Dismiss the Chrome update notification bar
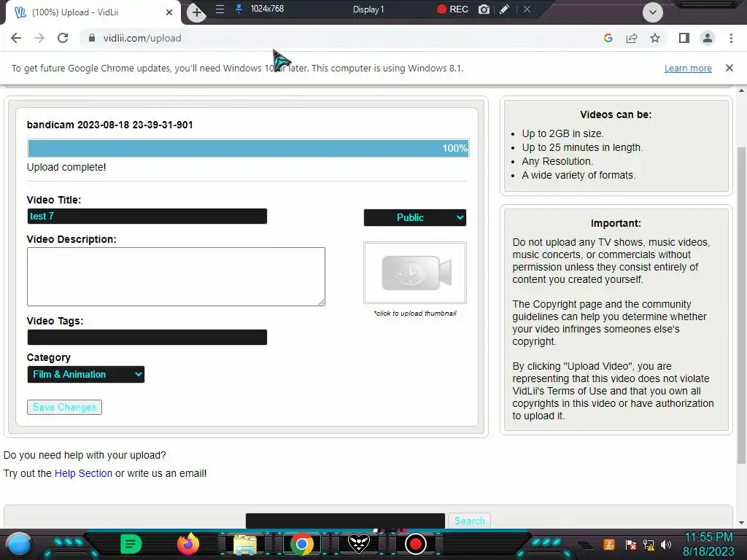The width and height of the screenshot is (747, 560). tap(729, 68)
